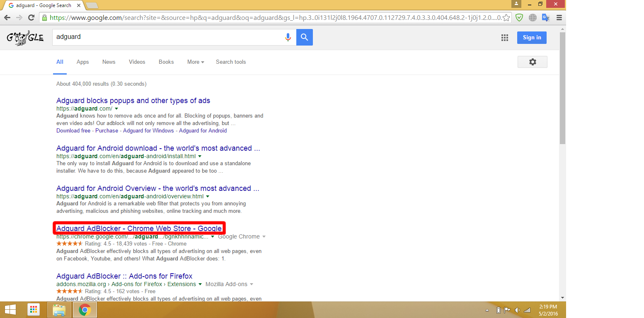The height and width of the screenshot is (318, 644).
Task: Open 'Adguard blocks popups and other types of ads'
Action: pyautogui.click(x=133, y=101)
